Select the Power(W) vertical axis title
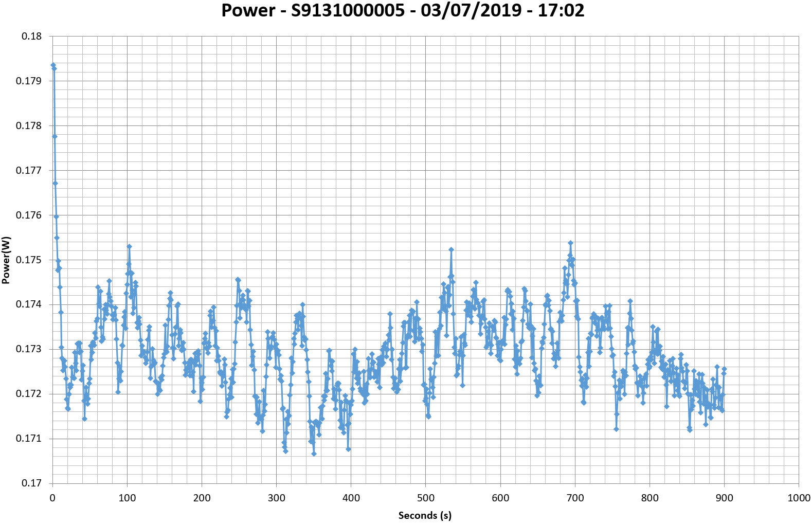 tap(6, 260)
